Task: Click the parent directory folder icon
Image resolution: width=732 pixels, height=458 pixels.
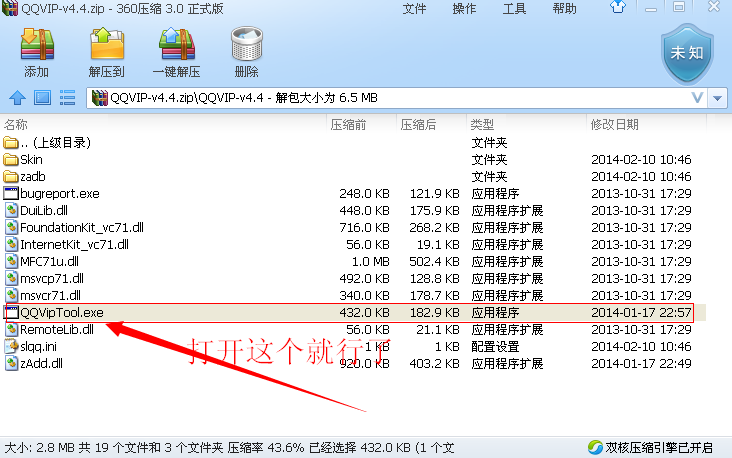Action: pyautogui.click(x=11, y=142)
